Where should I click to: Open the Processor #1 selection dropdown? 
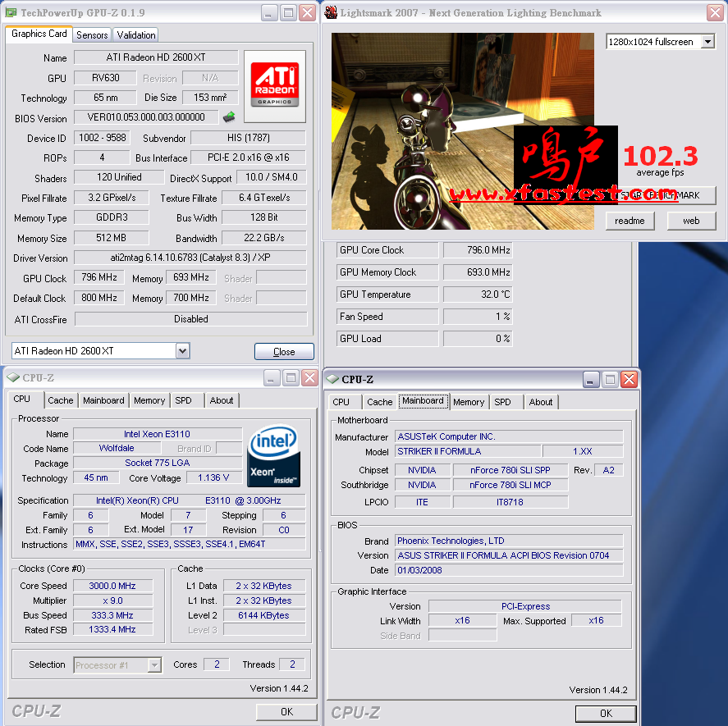(x=154, y=665)
